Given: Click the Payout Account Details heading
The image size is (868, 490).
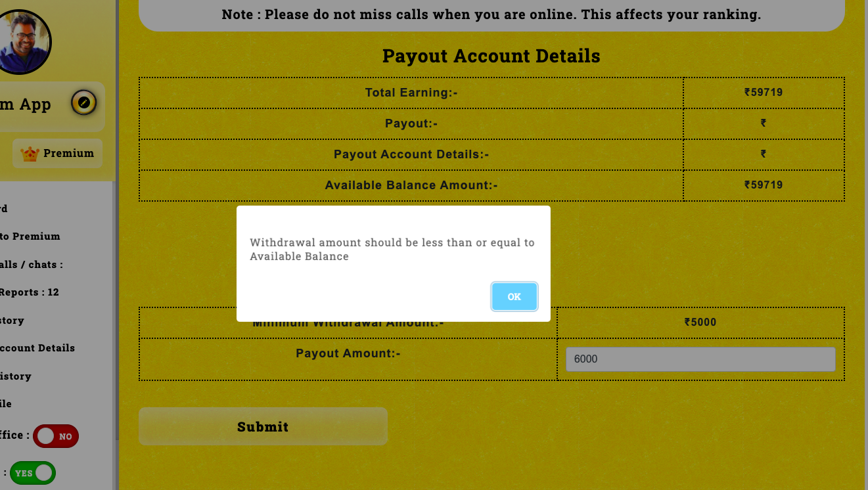Looking at the screenshot, I should pos(491,56).
